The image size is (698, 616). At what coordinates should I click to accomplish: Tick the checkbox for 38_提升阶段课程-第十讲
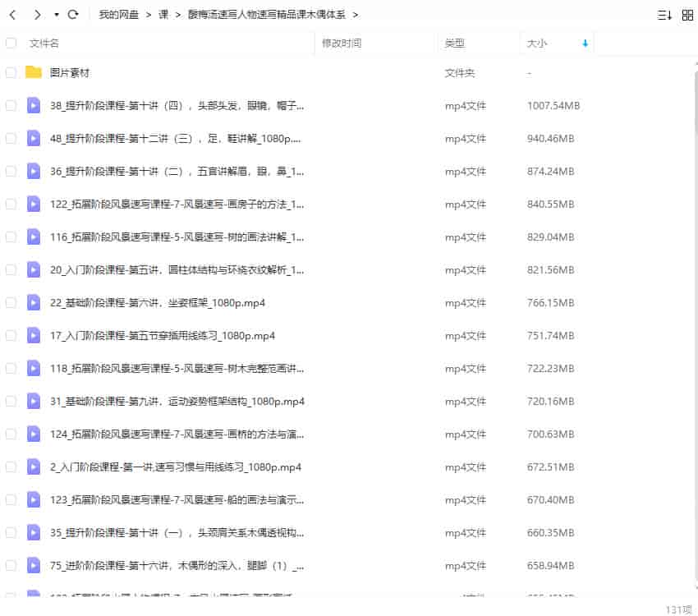(11, 105)
